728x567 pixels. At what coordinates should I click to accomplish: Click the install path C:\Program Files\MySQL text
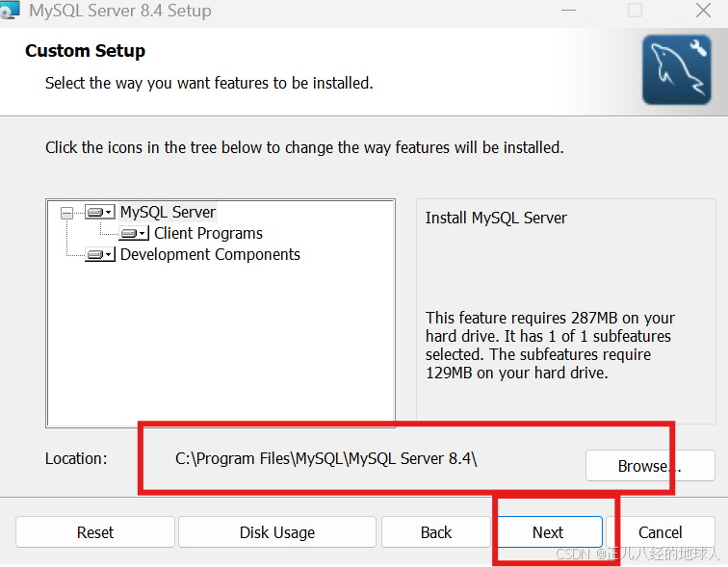tap(325, 458)
